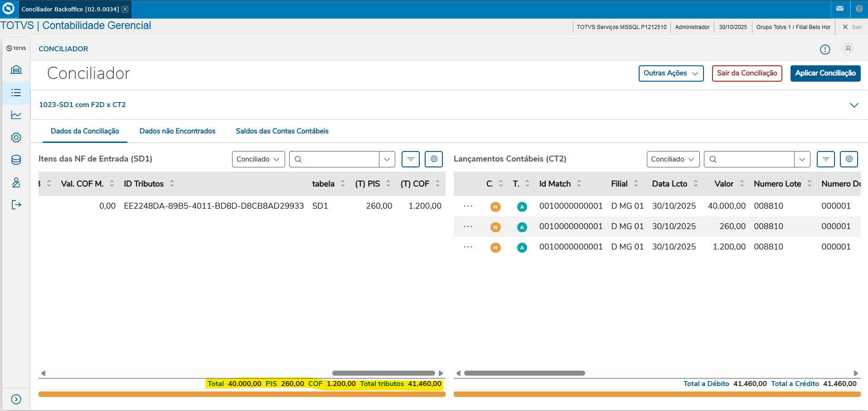
Task: Select the list menu icon in sidebar
Action: coord(16,93)
